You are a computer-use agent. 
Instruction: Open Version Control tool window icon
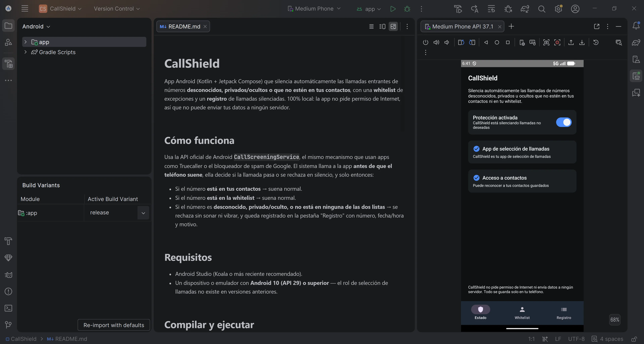coord(8,325)
